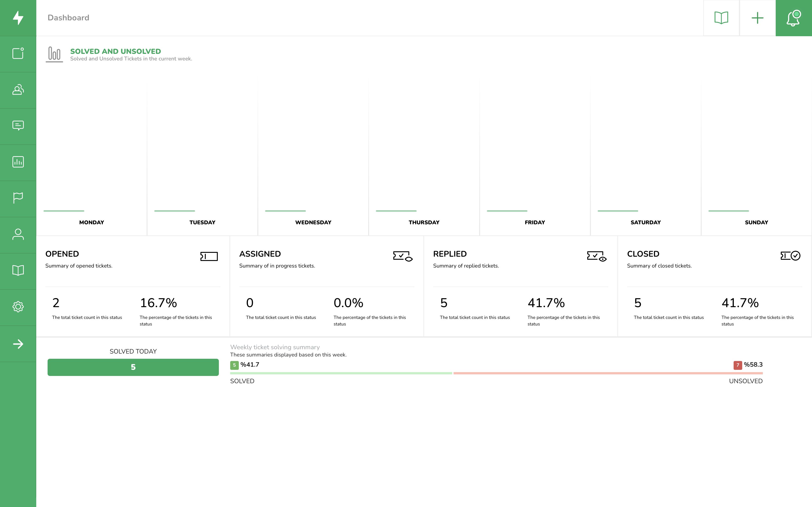812x507 pixels.
Task: Open the reports chart icon in the sidebar
Action: pyautogui.click(x=18, y=162)
